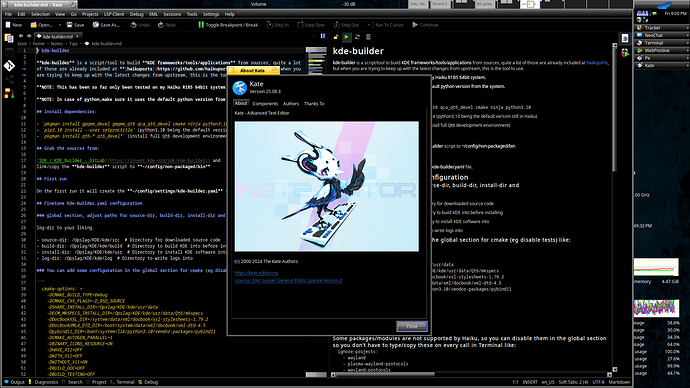Click the Undo toolbar button
The width and height of the screenshot is (690, 388).
[x=140, y=25]
